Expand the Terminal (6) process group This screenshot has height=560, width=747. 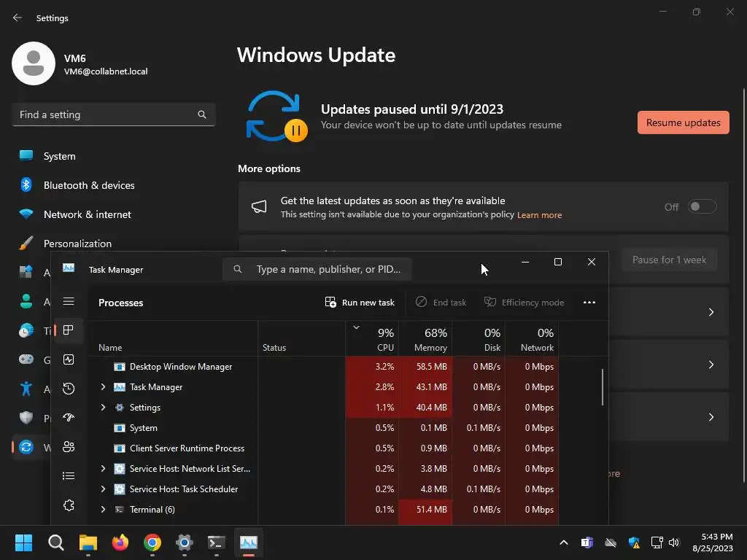(103, 510)
